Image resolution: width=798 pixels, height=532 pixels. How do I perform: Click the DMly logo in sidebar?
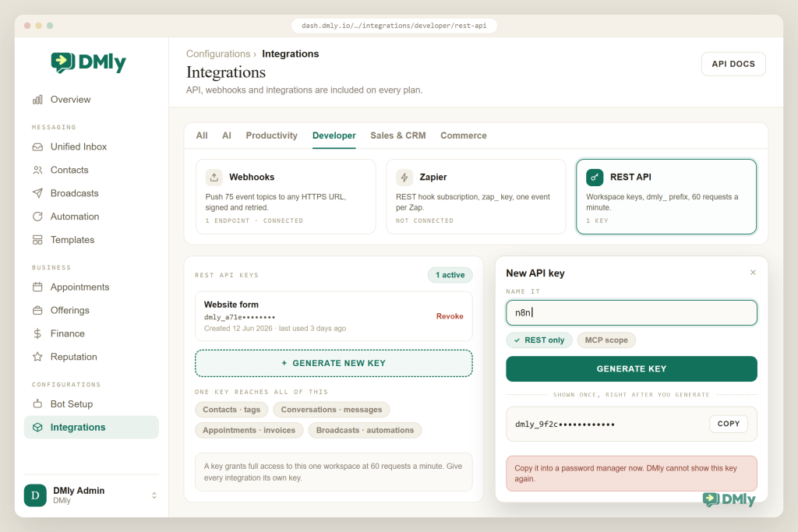[x=89, y=62]
